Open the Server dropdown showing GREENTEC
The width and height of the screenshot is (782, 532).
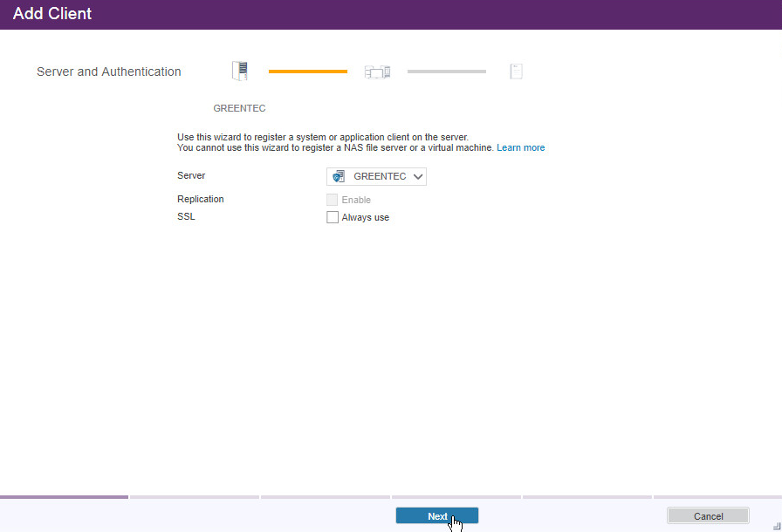[x=377, y=176]
